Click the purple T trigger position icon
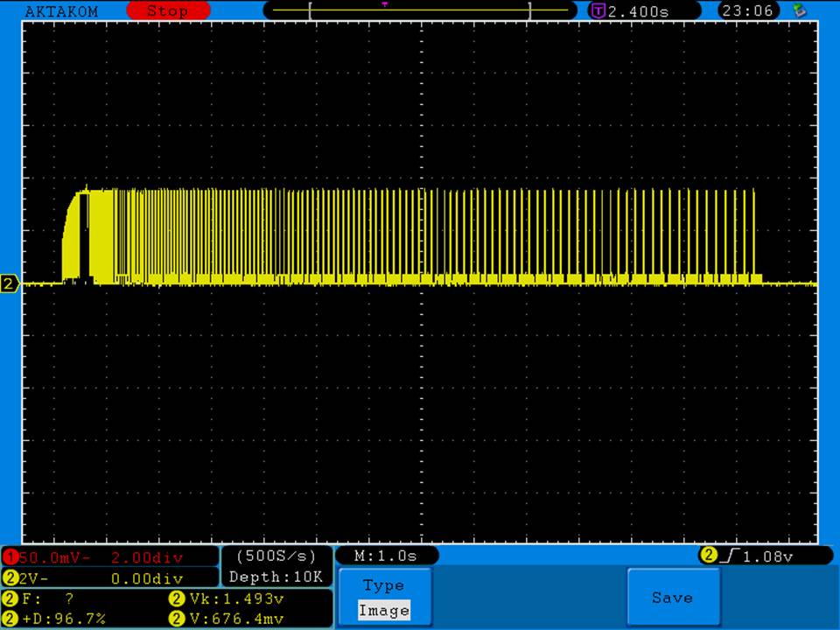The width and height of the screenshot is (840, 630). coord(598,11)
